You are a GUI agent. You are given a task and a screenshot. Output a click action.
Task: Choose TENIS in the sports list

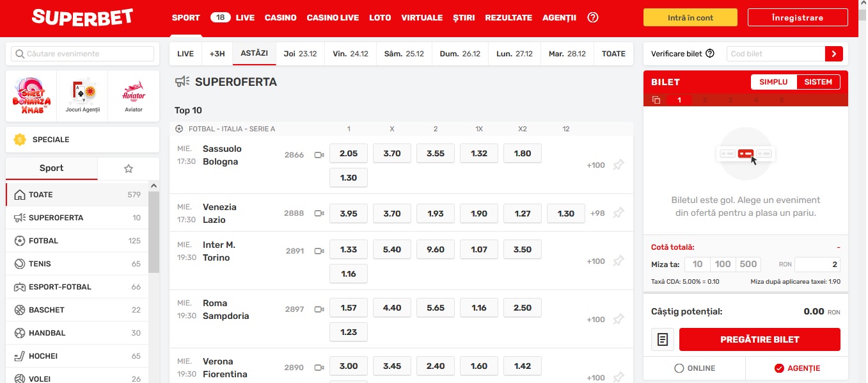coord(77,264)
